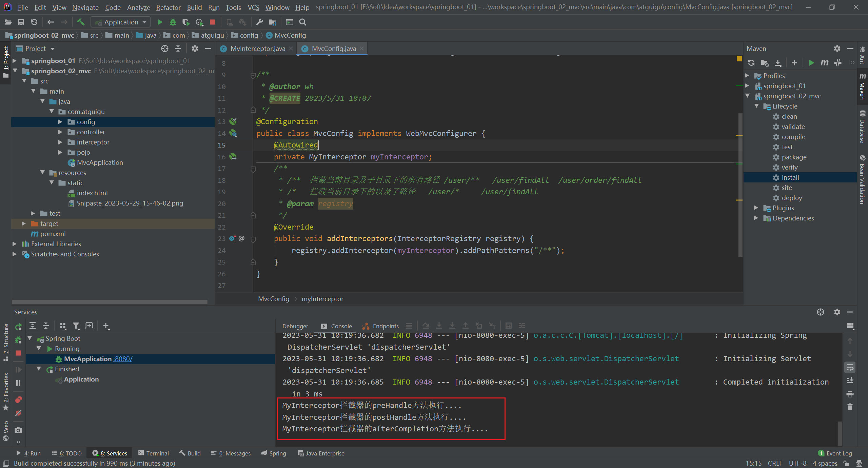Toggle soft-wrap in the console
The width and height of the screenshot is (868, 468).
tap(850, 367)
